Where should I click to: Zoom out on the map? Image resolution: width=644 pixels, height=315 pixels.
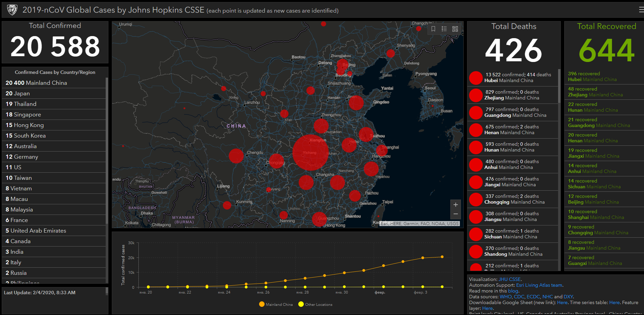coord(455,214)
